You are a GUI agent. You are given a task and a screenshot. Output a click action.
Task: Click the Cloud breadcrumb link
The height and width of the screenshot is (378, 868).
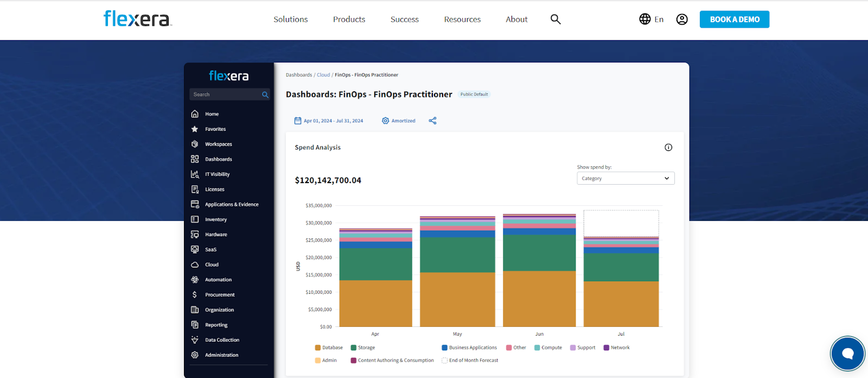[x=323, y=75]
